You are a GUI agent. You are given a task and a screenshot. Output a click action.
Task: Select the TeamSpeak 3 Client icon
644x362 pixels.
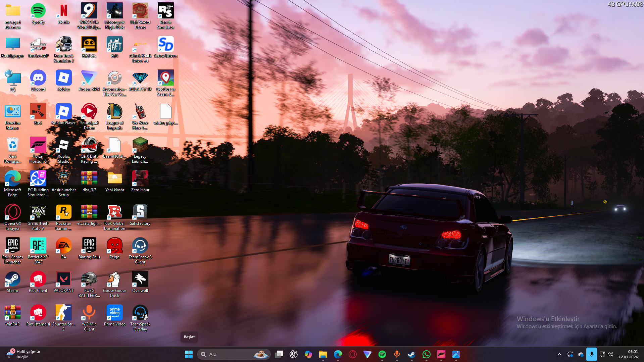[x=140, y=251]
